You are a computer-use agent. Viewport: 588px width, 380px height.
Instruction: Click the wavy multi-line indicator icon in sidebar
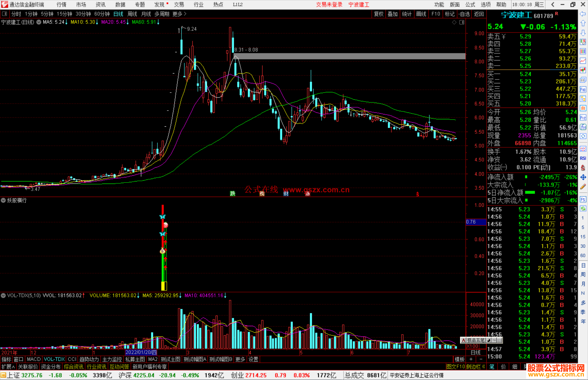(583, 149)
